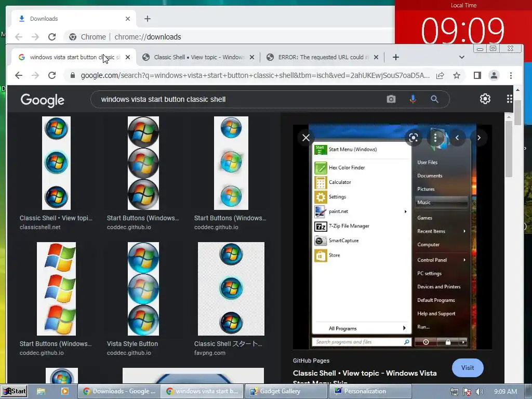Click the Visit button

click(x=468, y=368)
